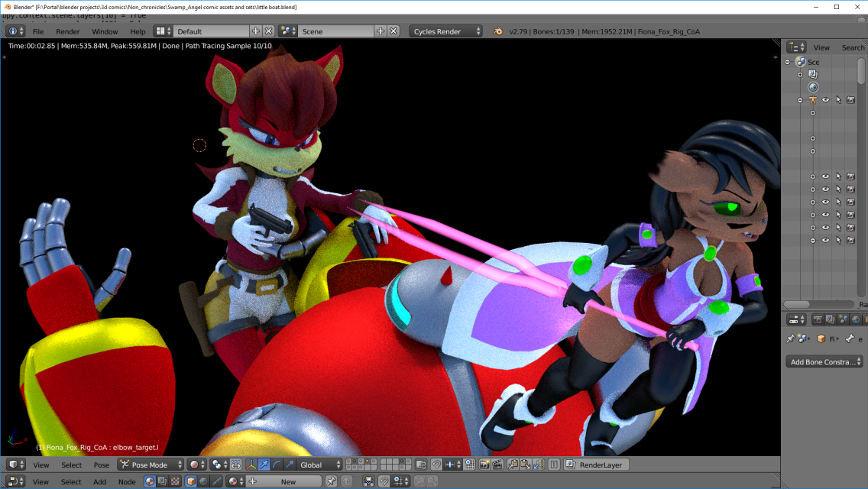This screenshot has width=868, height=489.
Task: Open the outliner editor type selector
Action: tap(797, 47)
